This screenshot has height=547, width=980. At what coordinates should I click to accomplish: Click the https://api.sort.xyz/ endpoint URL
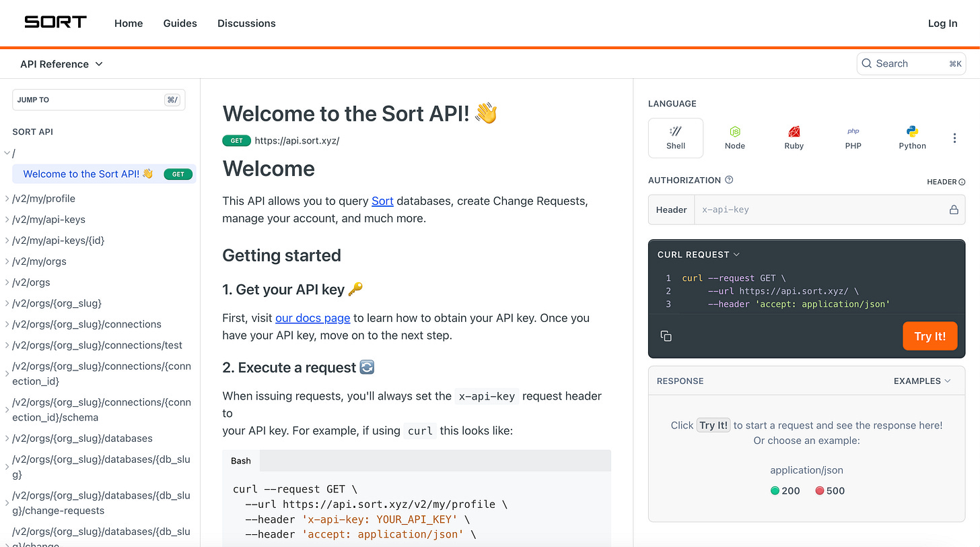pyautogui.click(x=297, y=141)
